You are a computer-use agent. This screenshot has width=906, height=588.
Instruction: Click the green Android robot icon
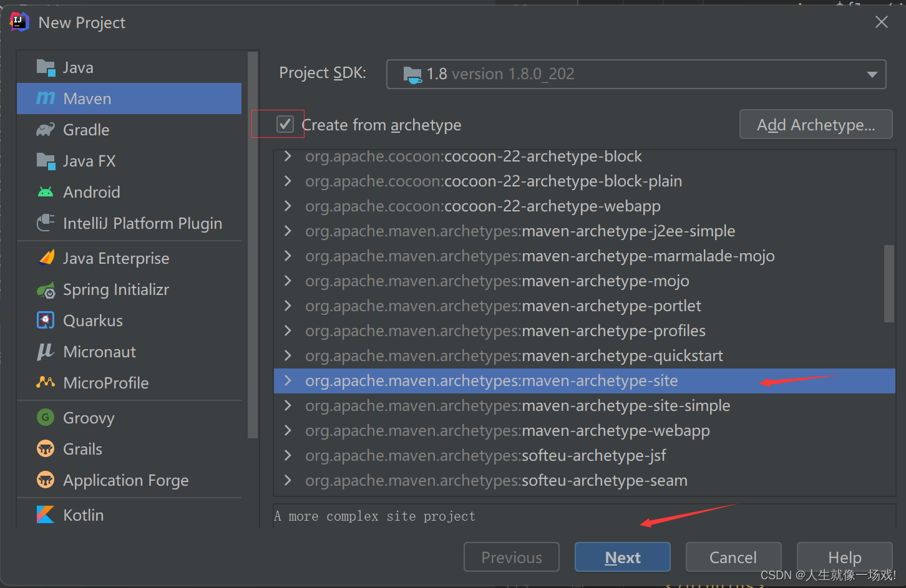tap(46, 192)
